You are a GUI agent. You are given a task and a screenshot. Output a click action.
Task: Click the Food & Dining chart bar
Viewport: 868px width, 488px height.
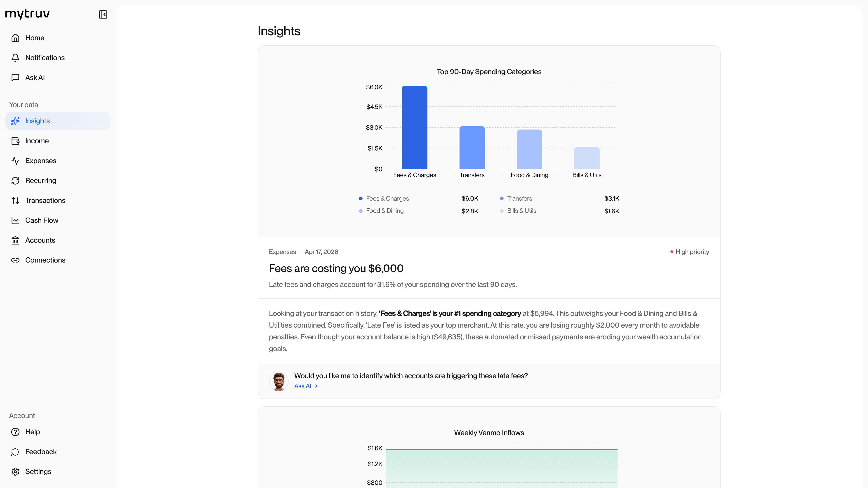click(529, 149)
